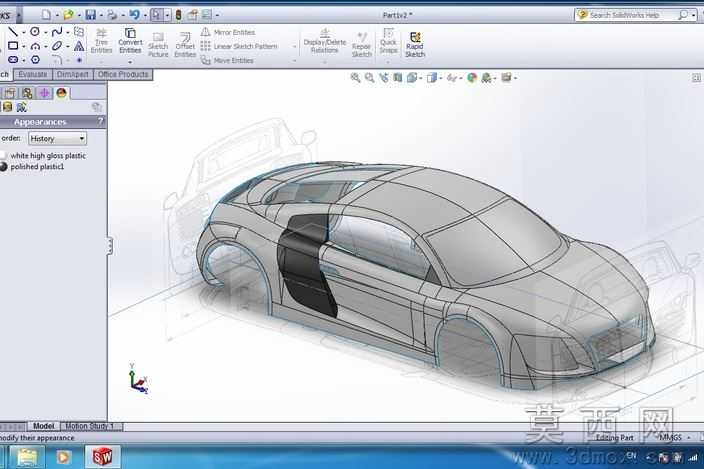Click Convert Entities tool
Image resolution: width=704 pixels, height=469 pixels.
click(x=130, y=40)
